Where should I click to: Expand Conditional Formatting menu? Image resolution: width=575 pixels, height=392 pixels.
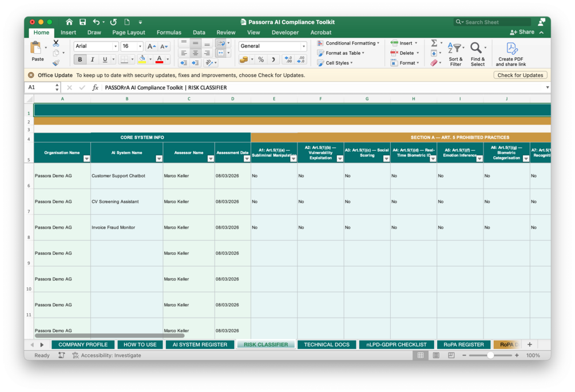(348, 43)
